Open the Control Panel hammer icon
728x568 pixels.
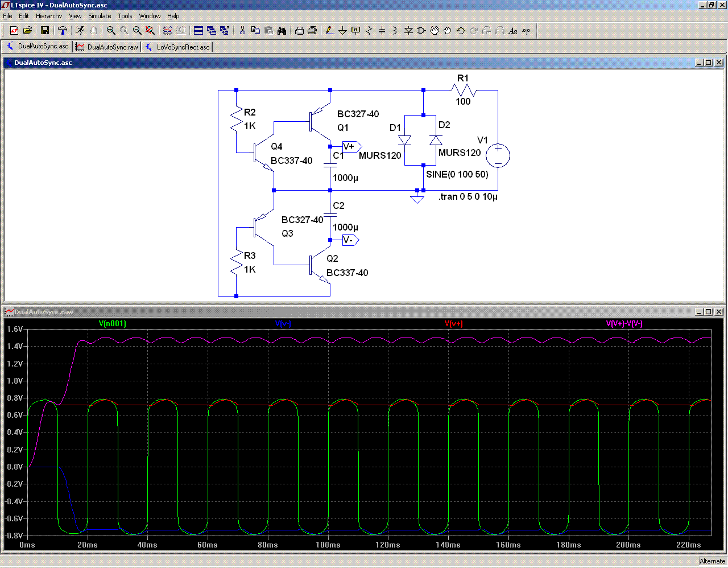63,31
